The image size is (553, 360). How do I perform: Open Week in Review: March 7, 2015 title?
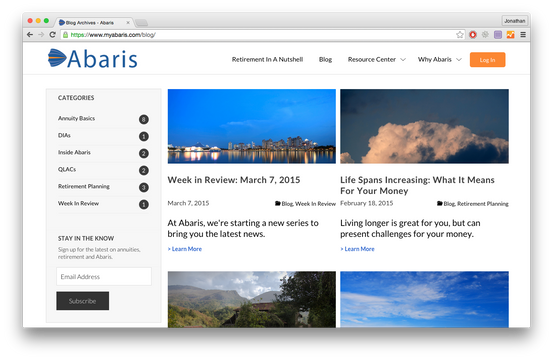(234, 180)
